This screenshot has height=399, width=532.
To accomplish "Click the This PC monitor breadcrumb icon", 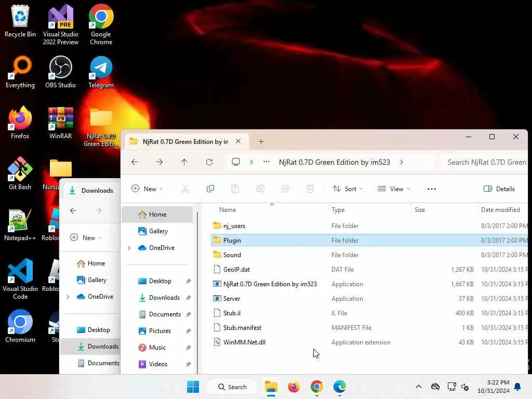I will pos(236,162).
